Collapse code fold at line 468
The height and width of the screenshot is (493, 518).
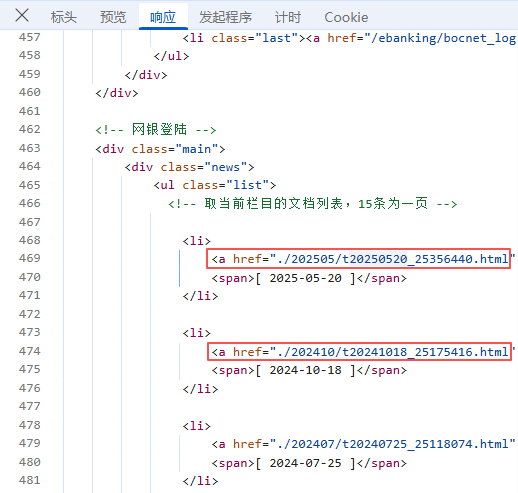tap(52, 239)
